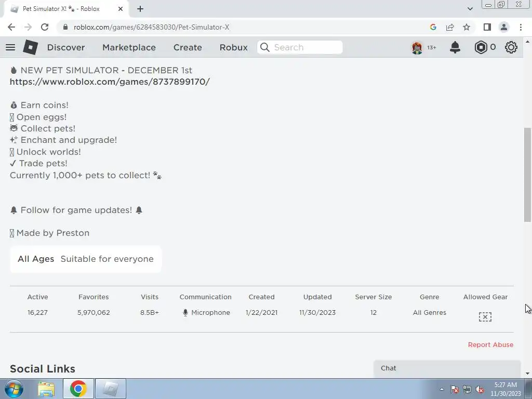Click the Action Center flag tray icon
This screenshot has width=532, height=399.
[x=455, y=389]
